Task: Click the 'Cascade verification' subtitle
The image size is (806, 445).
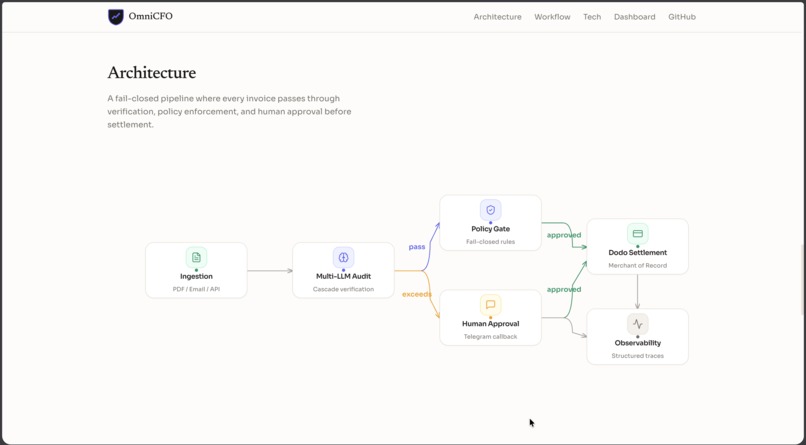Action: 343,289
